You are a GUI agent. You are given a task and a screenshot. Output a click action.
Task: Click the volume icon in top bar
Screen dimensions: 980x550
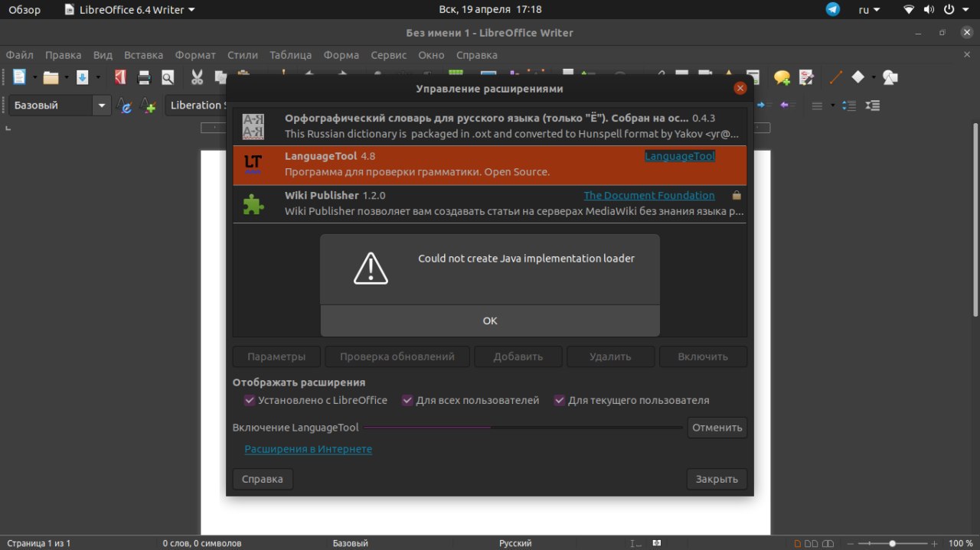929,9
